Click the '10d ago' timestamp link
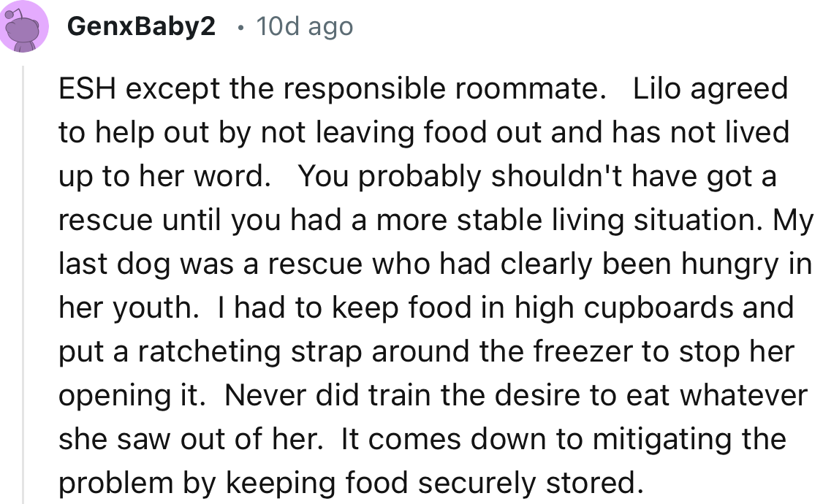 [303, 26]
